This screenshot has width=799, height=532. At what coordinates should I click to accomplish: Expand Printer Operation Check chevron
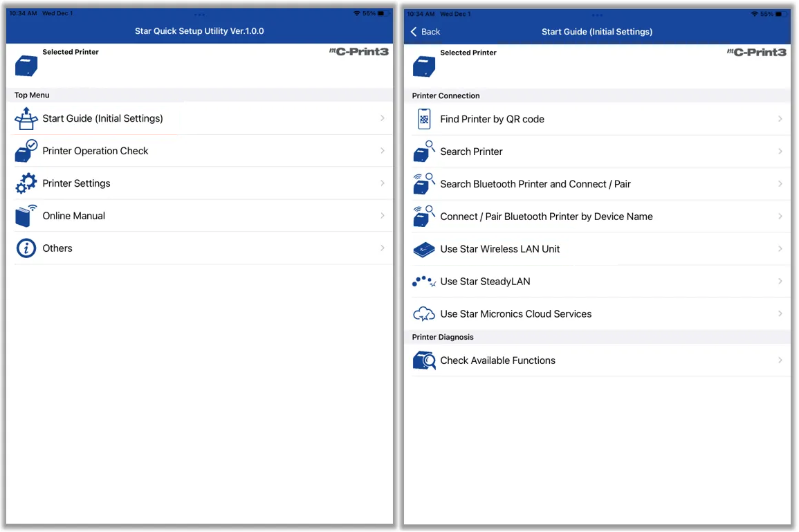pos(382,150)
